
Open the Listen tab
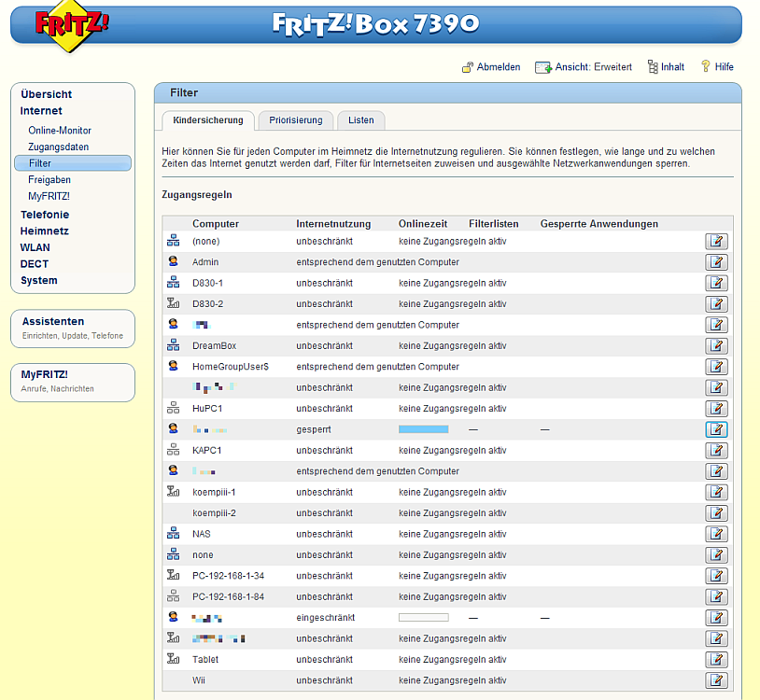pos(361,120)
